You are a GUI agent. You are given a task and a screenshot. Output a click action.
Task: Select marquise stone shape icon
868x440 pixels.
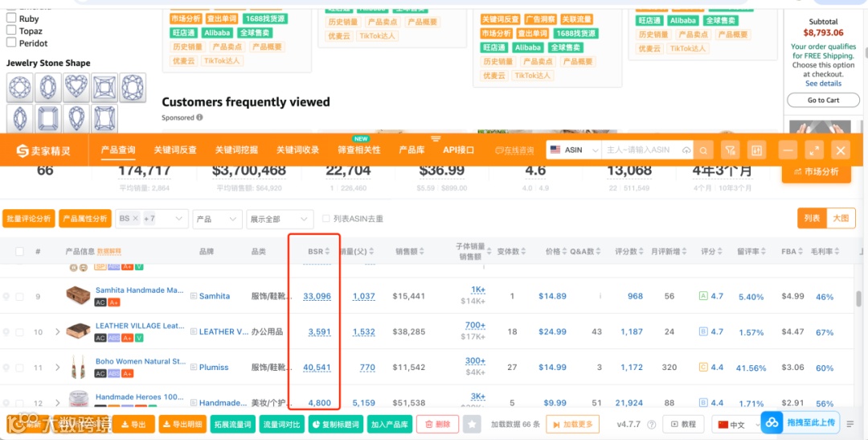(20, 118)
